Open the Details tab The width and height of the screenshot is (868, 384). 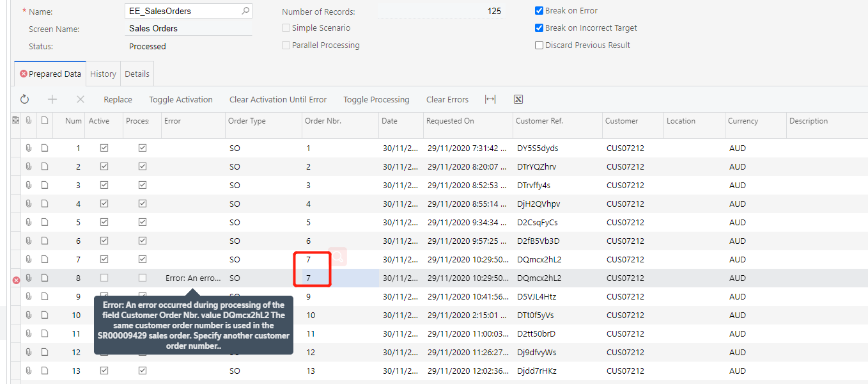click(x=137, y=74)
